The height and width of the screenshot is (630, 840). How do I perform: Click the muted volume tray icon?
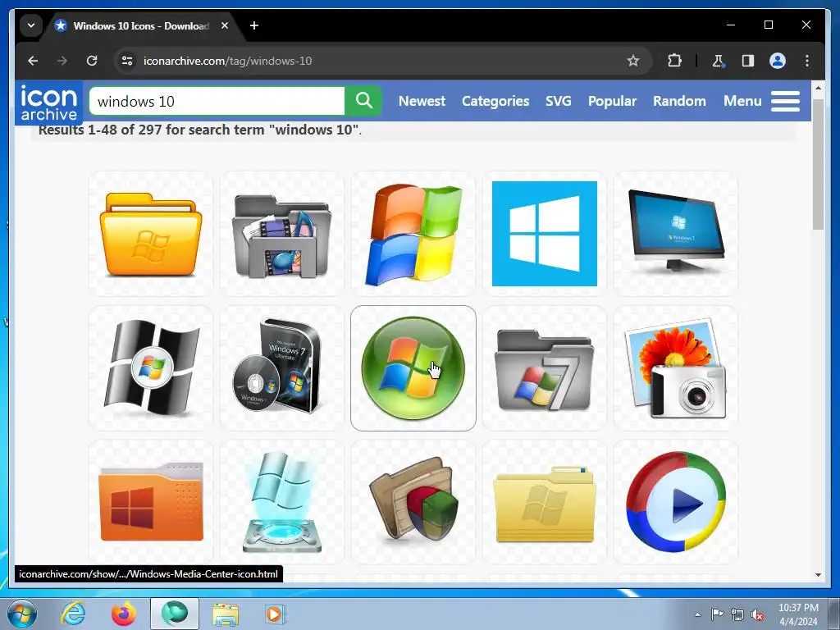coord(757,614)
